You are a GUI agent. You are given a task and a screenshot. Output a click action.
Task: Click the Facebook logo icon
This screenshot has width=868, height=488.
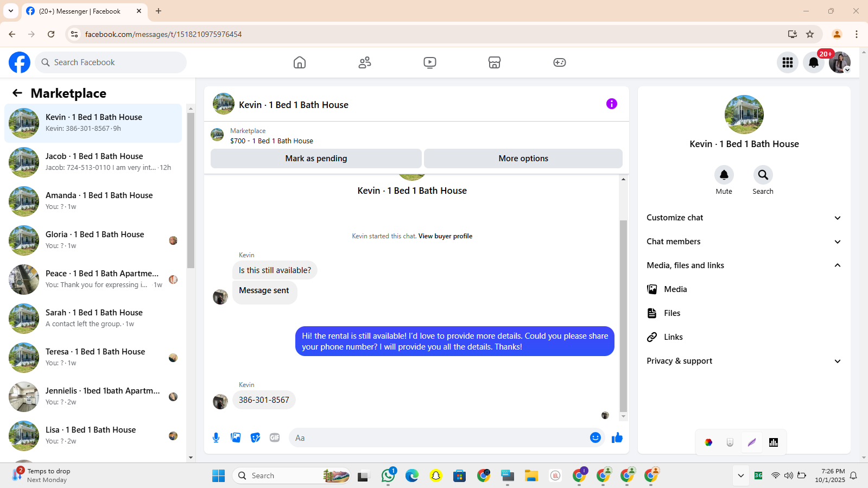20,62
